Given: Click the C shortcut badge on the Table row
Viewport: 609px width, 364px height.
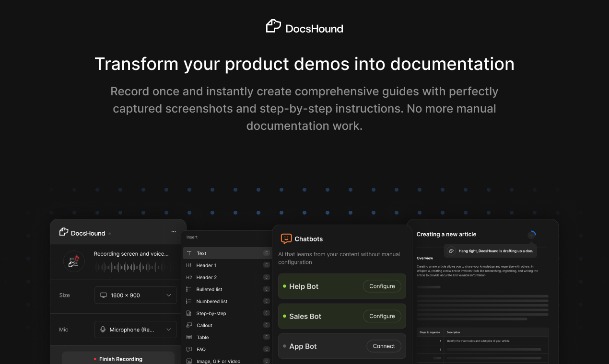Looking at the screenshot, I should (x=267, y=337).
